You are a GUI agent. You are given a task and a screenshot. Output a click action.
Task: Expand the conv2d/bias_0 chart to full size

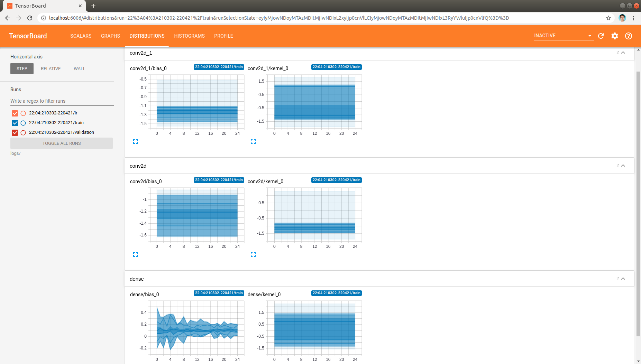pos(136,254)
